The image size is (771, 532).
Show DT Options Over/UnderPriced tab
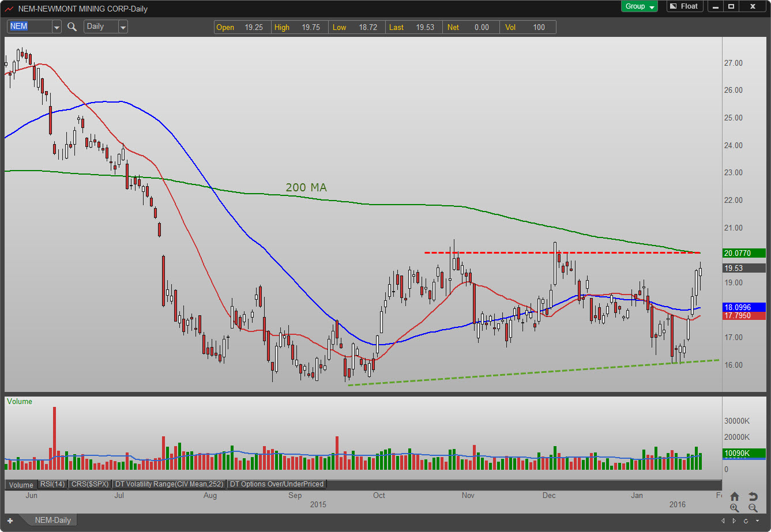click(277, 484)
